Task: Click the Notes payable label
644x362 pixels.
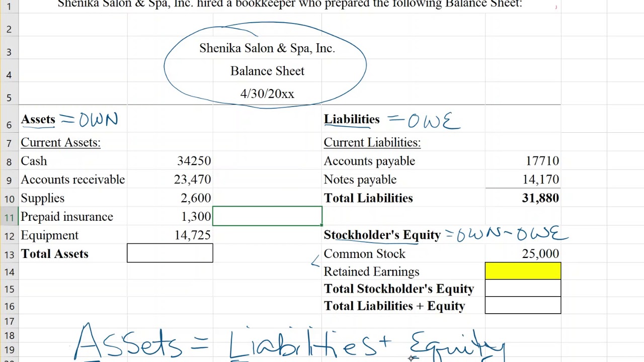Action: click(x=360, y=179)
